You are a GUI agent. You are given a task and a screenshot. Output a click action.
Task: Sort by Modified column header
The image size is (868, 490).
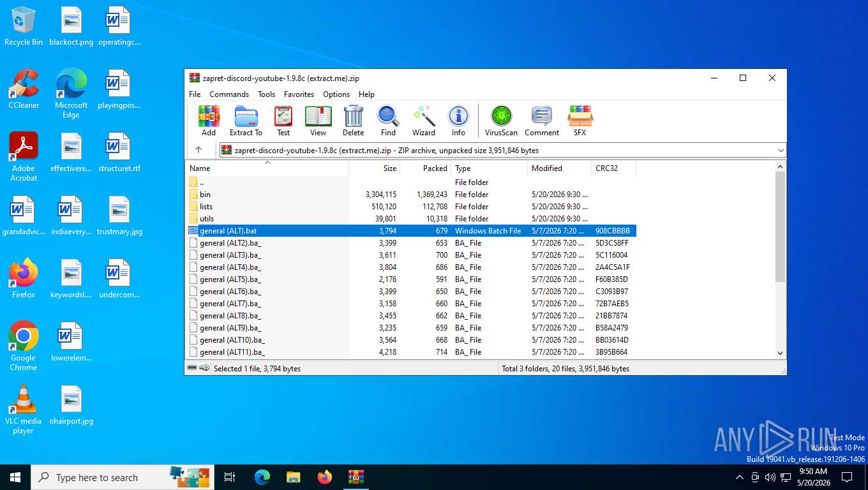point(560,168)
